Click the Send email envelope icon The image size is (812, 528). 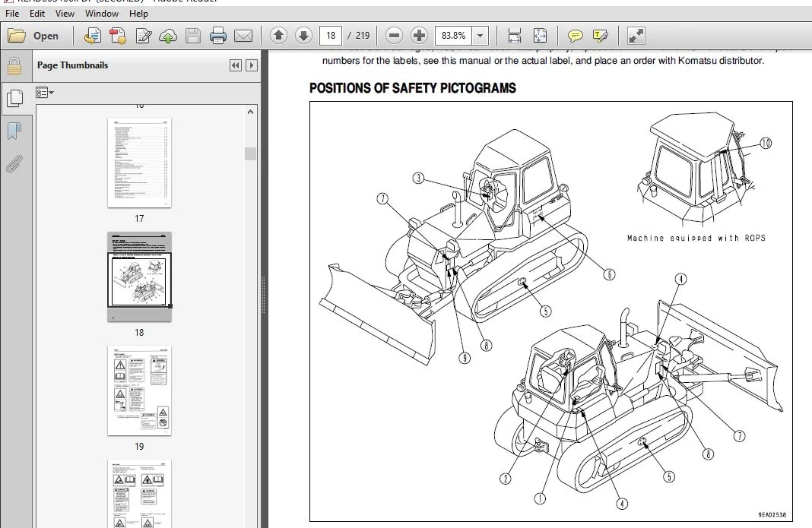(243, 36)
